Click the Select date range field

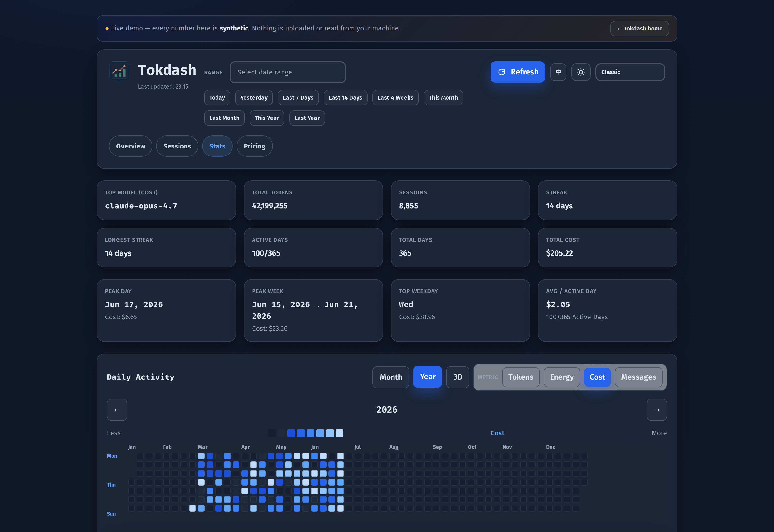tap(288, 72)
